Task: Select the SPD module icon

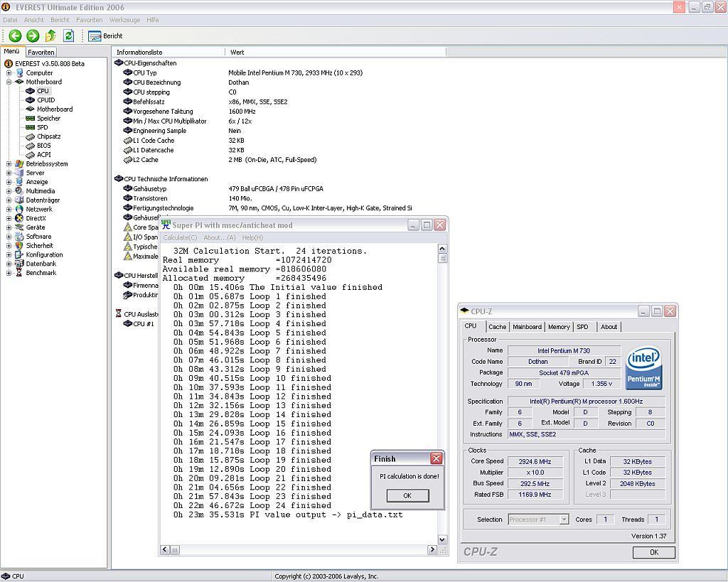Action: coord(30,127)
